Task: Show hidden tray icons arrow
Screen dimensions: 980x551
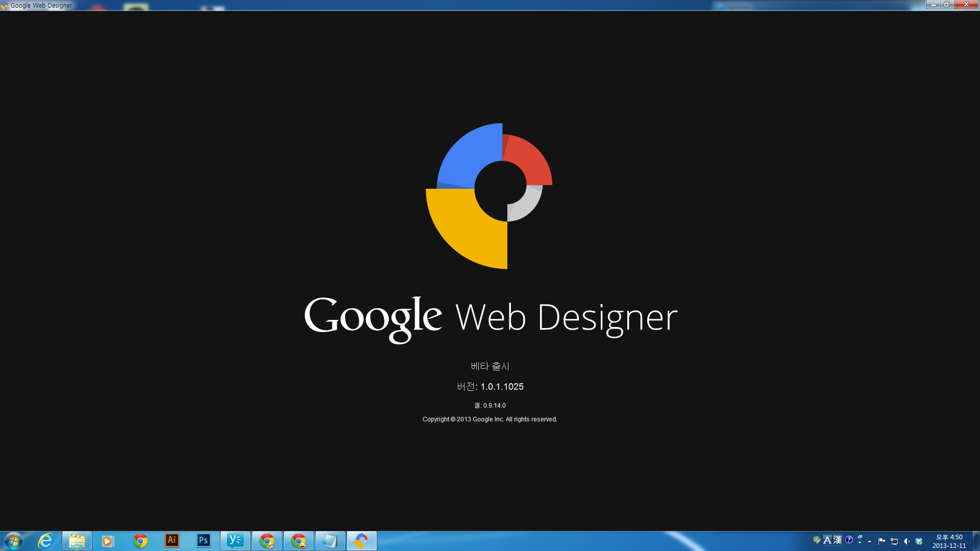Action: (869, 541)
